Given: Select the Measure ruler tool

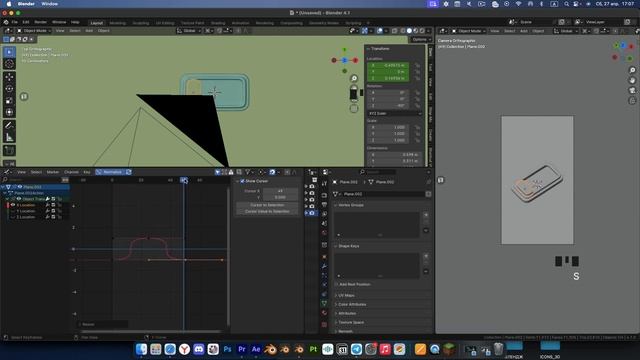Looking at the screenshot, I should 9,137.
